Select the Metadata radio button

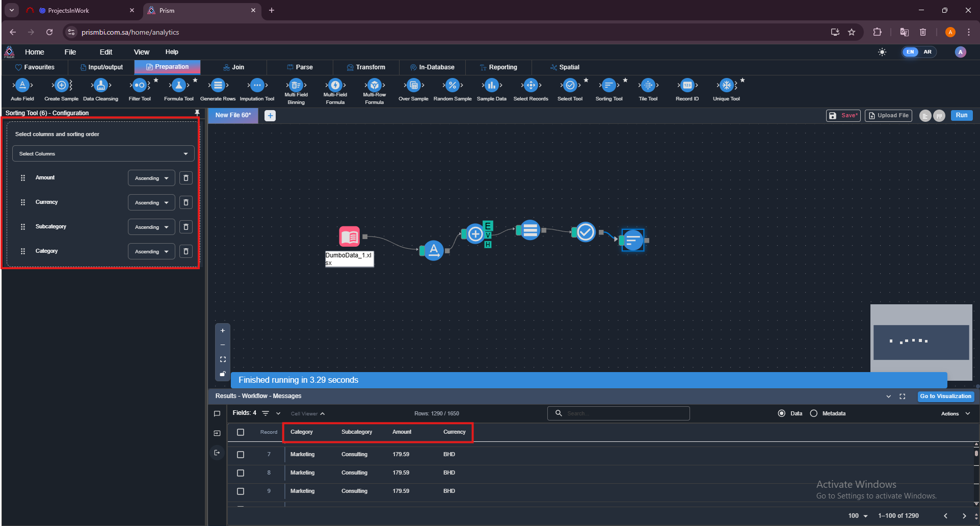pos(814,413)
